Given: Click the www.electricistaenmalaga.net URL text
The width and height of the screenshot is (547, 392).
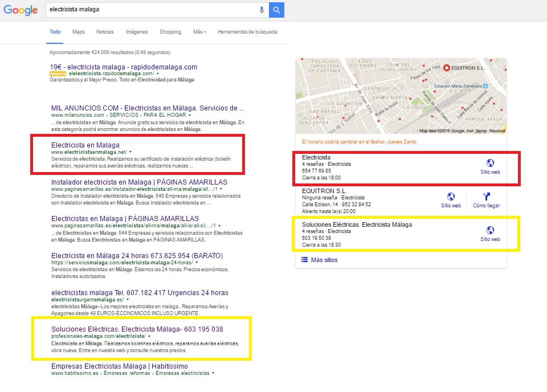Looking at the screenshot, I should [x=89, y=152].
